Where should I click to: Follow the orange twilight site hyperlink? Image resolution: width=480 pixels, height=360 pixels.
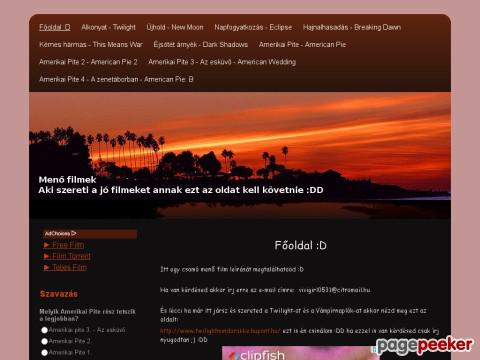(x=220, y=331)
